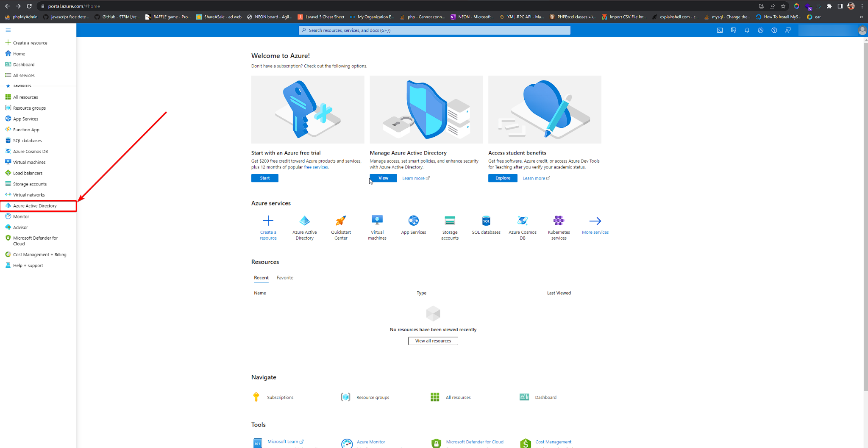This screenshot has width=868, height=448.
Task: Click the page vertical scrollbar
Action: pyautogui.click(x=865, y=212)
